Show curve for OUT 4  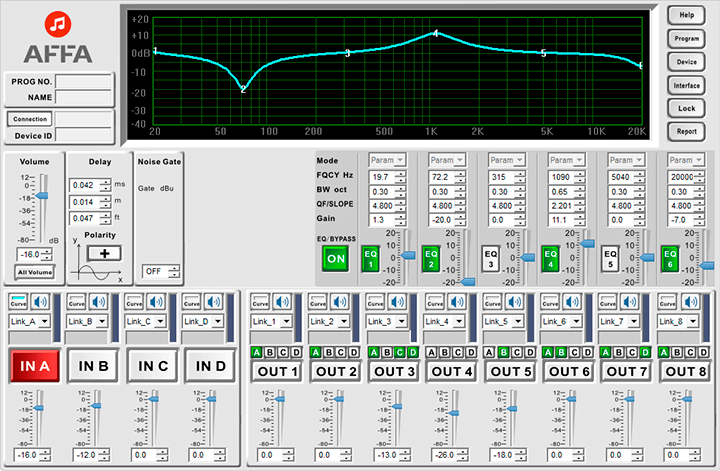coord(435,302)
